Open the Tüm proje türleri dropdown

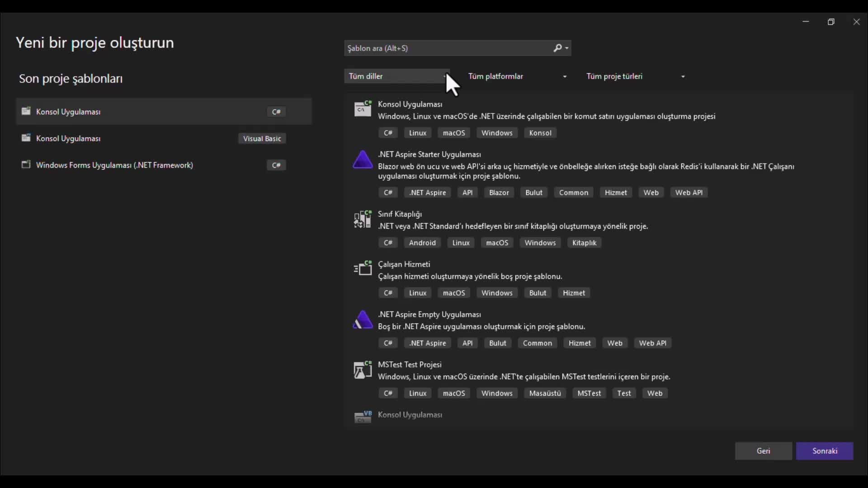coord(636,76)
